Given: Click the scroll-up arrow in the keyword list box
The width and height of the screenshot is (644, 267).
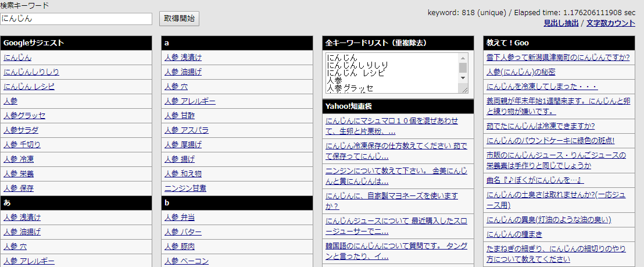Looking at the screenshot, I should tap(463, 58).
